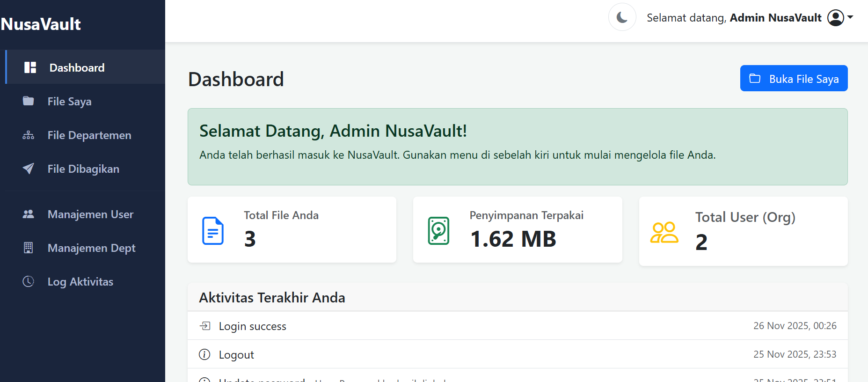Click the Aktivitas Terakhir Anda heading
The height and width of the screenshot is (382, 868).
[272, 298]
